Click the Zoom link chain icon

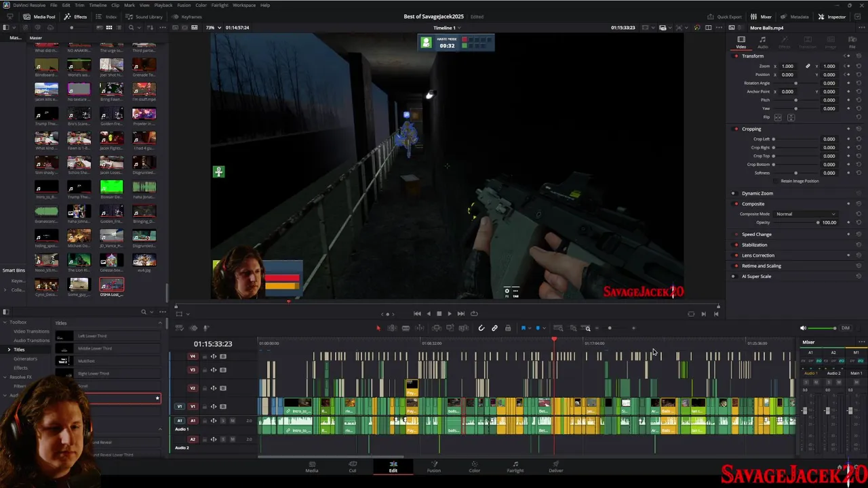pos(808,66)
